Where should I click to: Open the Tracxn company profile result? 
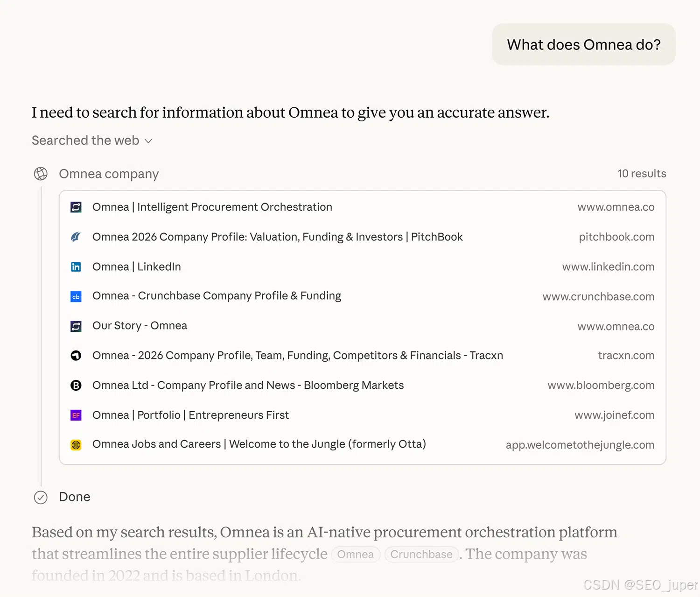click(x=298, y=356)
